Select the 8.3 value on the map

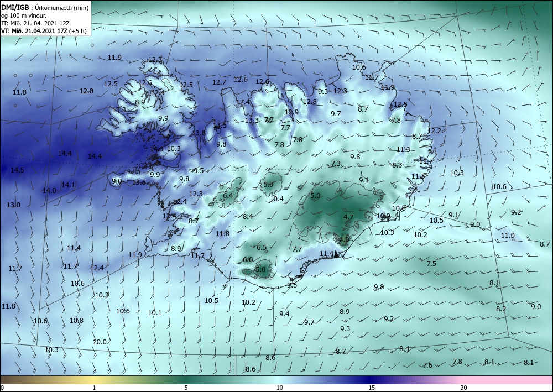pyautogui.click(x=397, y=165)
